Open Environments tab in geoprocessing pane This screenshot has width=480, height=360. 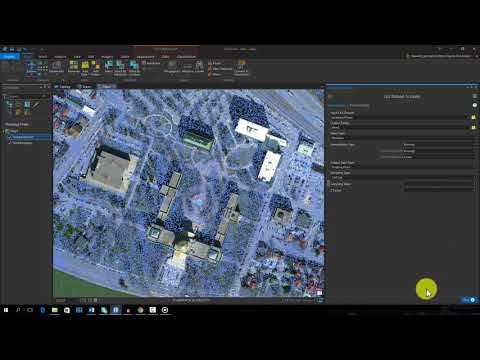[359, 105]
